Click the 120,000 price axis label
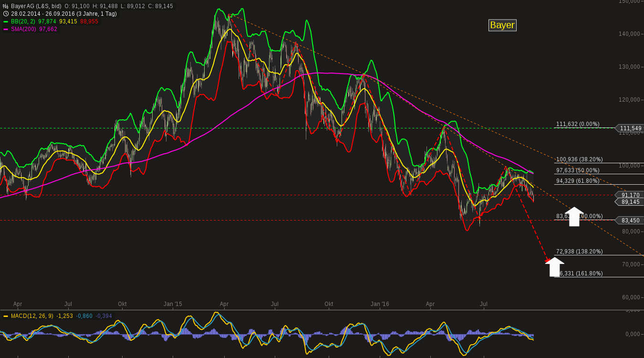The width and height of the screenshot is (644, 358). coord(629,100)
